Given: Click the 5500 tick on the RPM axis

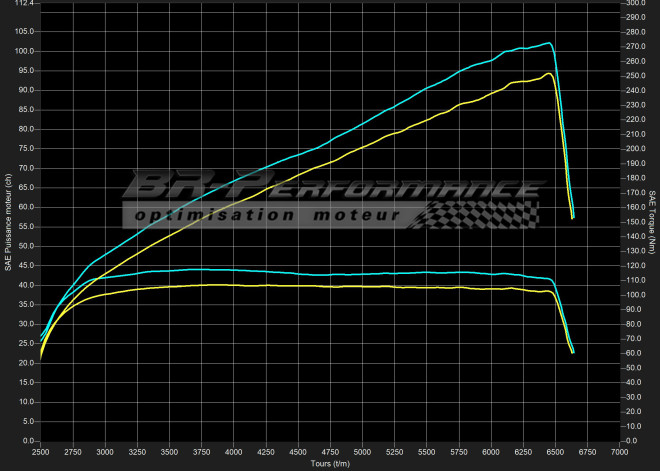Looking at the screenshot, I should pyautogui.click(x=426, y=453).
